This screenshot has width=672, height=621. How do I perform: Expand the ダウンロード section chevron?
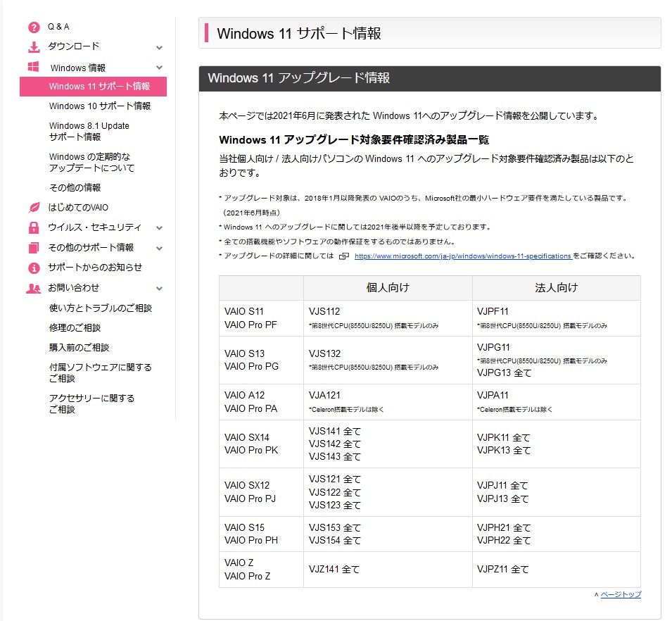160,47
